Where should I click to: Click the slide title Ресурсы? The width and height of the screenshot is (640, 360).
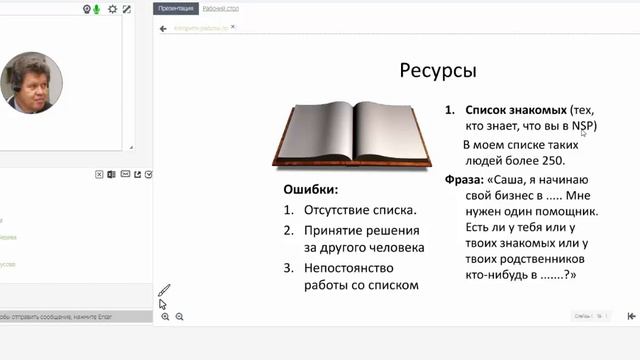438,70
